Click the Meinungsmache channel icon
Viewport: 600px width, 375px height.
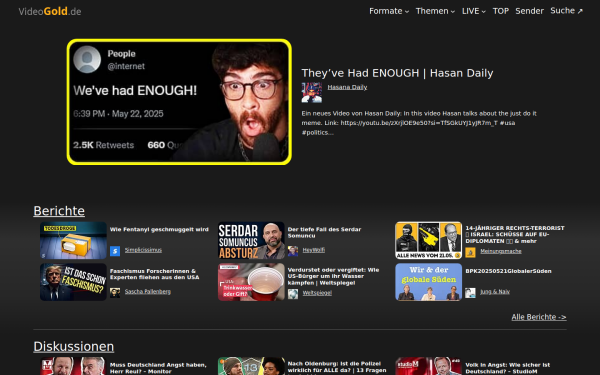[470, 252]
